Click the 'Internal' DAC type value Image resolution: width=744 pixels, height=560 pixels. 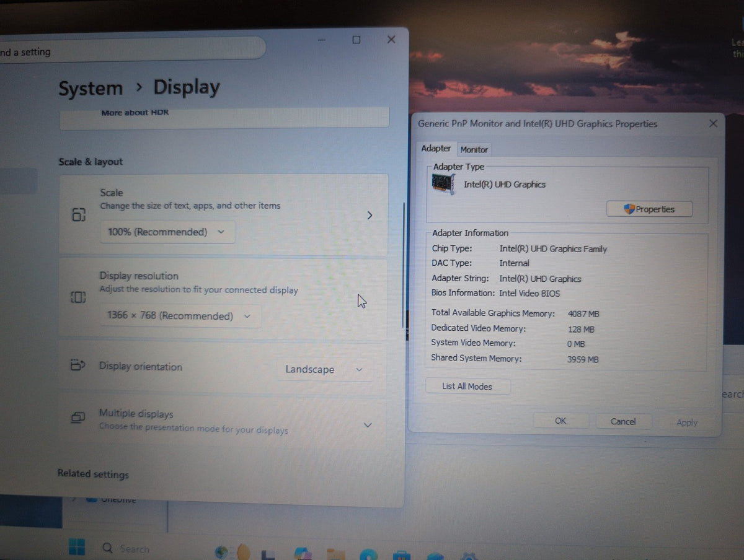click(x=514, y=263)
